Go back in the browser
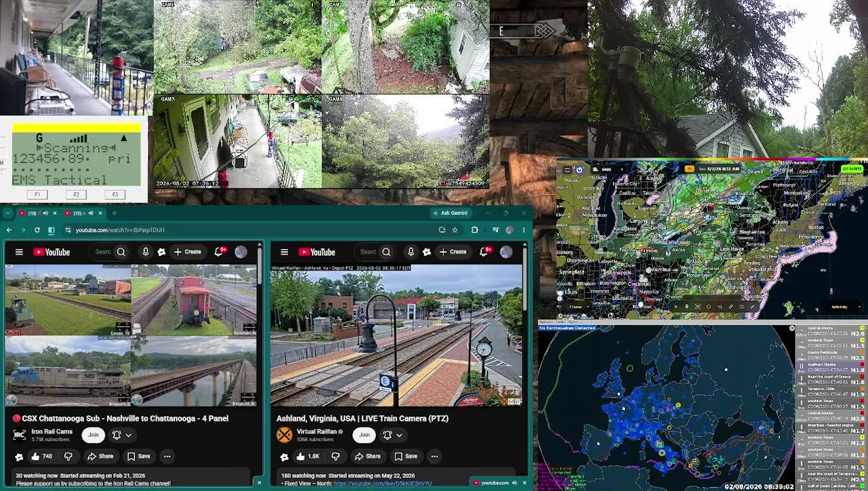Screen dimensions: 868x491 (x=9, y=230)
